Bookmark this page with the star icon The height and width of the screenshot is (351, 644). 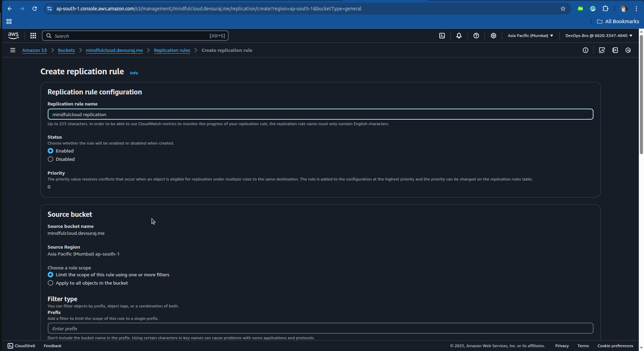point(563,9)
